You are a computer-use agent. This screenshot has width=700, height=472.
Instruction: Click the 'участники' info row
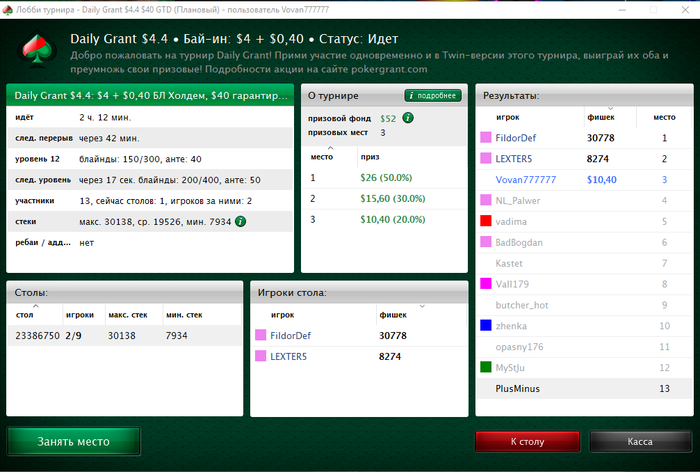150,200
